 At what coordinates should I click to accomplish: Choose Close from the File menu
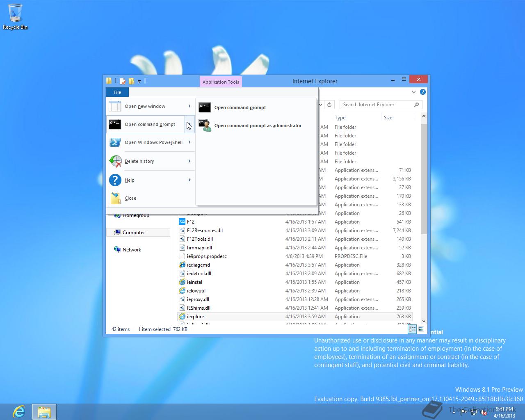[x=130, y=198]
